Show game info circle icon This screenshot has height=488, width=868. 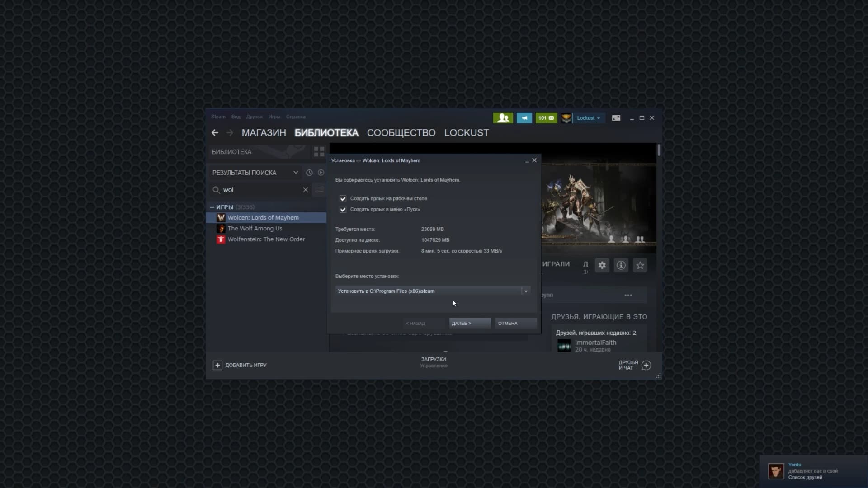click(621, 266)
